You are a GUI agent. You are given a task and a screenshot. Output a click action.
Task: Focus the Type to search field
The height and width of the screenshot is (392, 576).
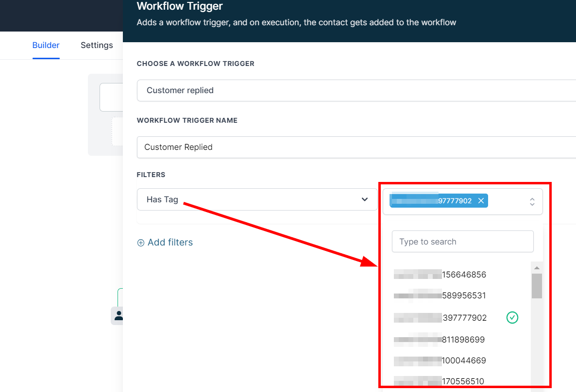tap(462, 242)
